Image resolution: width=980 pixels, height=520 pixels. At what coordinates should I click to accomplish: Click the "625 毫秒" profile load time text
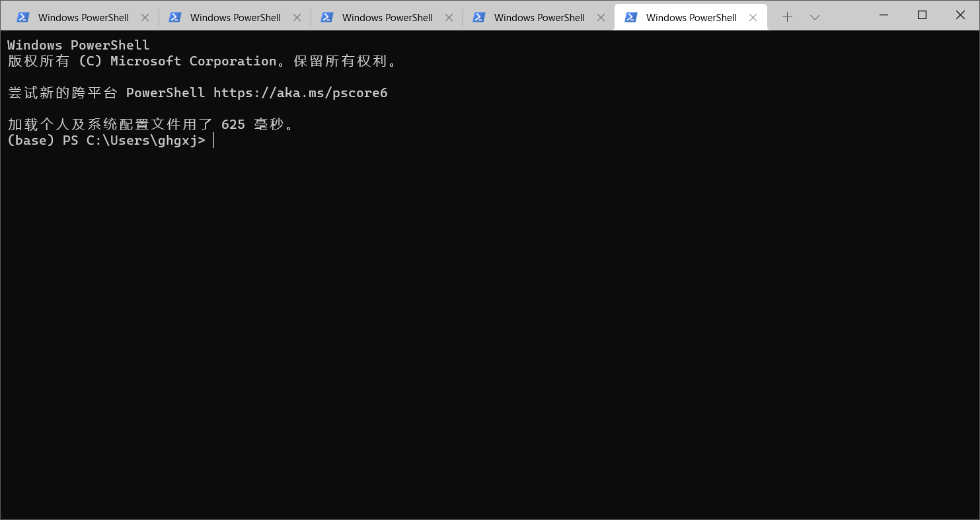click(x=258, y=124)
